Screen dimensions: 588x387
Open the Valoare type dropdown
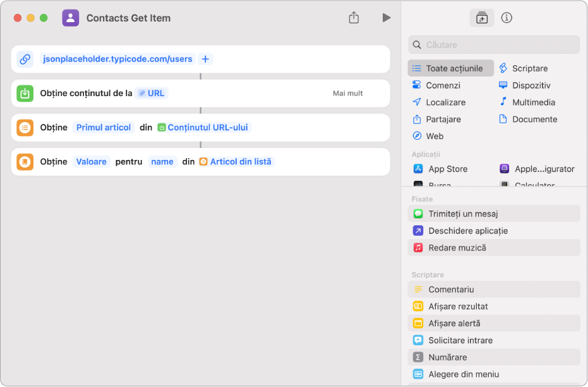click(x=92, y=162)
